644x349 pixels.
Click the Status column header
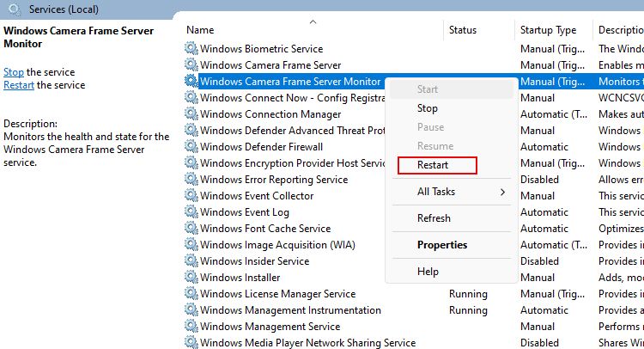click(462, 30)
